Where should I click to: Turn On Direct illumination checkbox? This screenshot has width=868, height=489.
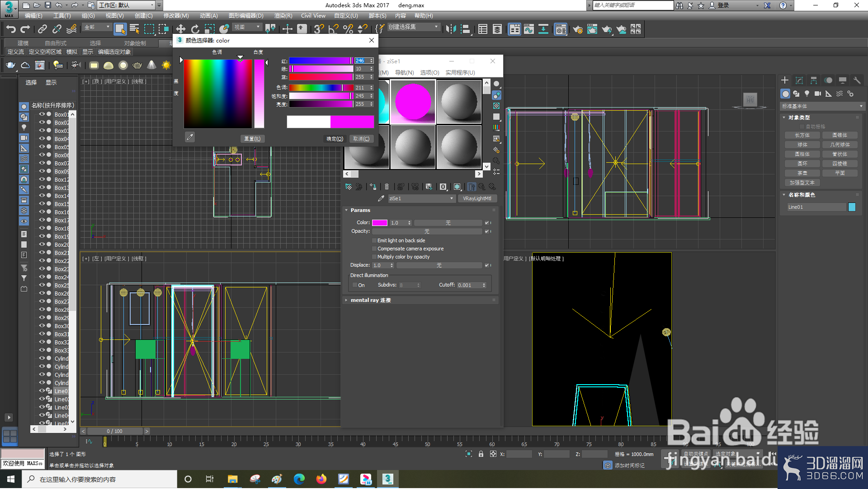[355, 285]
